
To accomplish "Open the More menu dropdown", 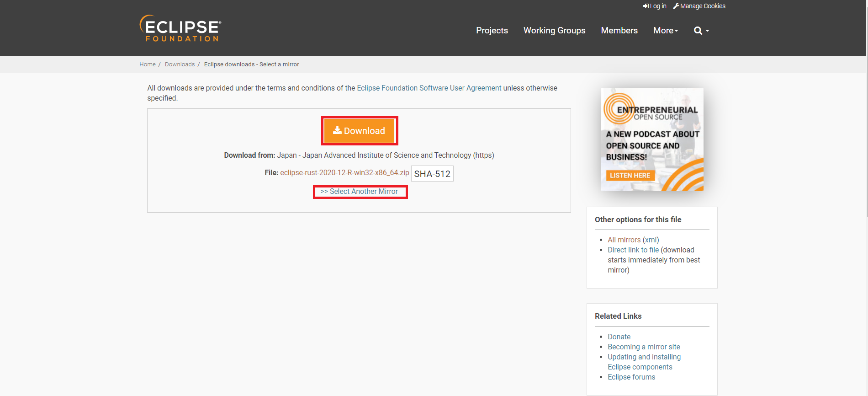I will (666, 31).
